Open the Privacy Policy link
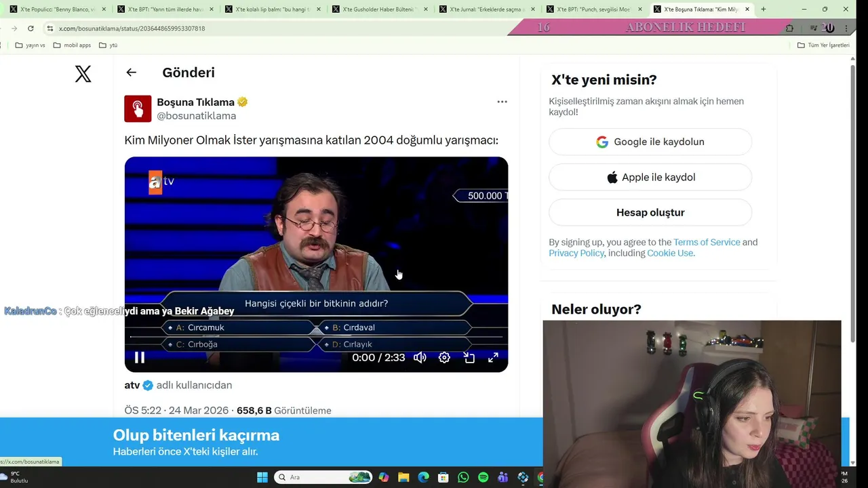 [x=576, y=253]
